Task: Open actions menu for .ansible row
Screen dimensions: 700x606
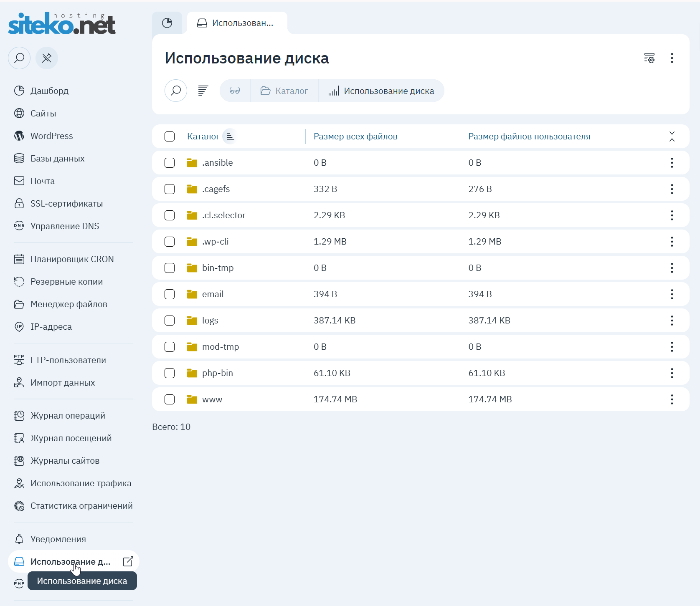Action: (x=672, y=163)
